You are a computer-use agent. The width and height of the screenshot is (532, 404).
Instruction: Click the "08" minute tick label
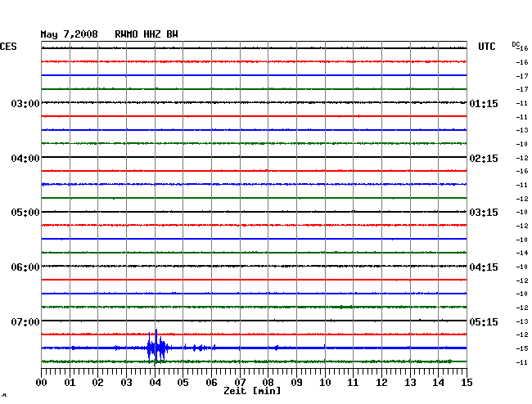click(268, 383)
